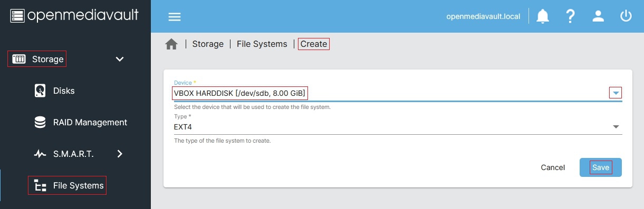Open the user account menu

coord(598,16)
